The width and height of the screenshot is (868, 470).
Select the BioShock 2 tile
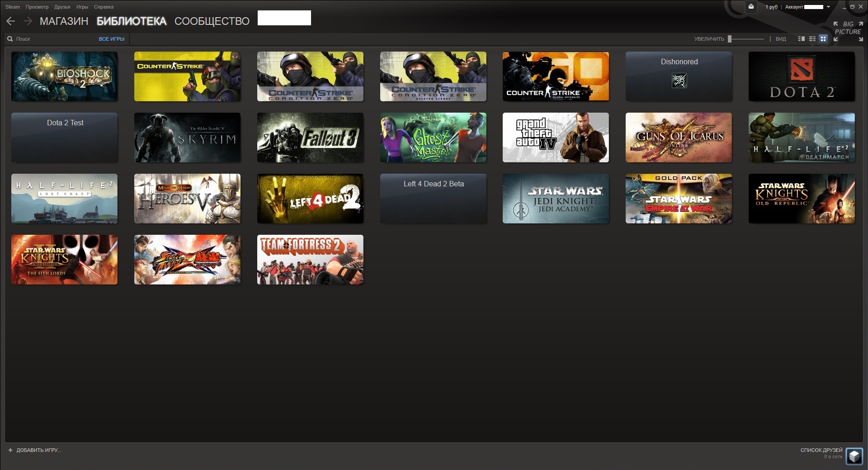(64, 76)
